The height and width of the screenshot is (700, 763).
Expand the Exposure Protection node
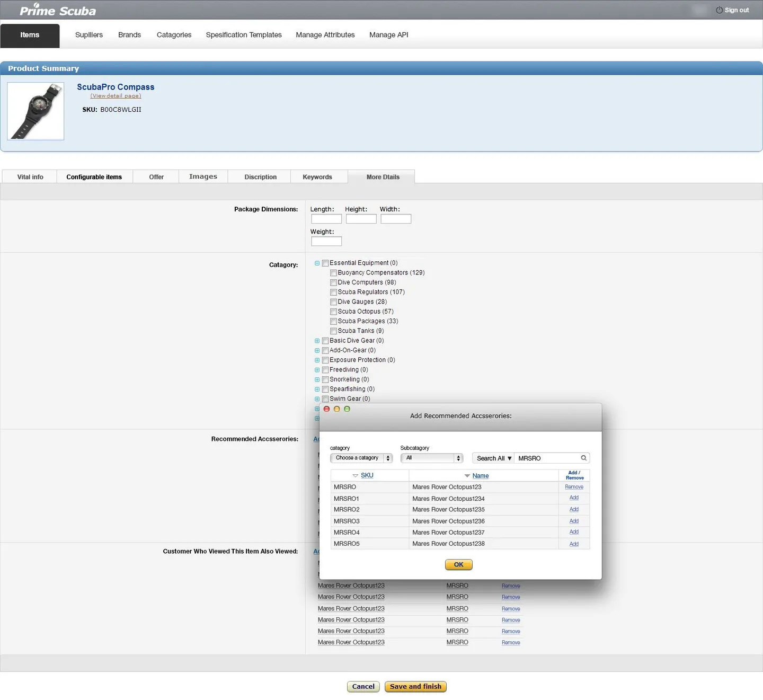(317, 360)
